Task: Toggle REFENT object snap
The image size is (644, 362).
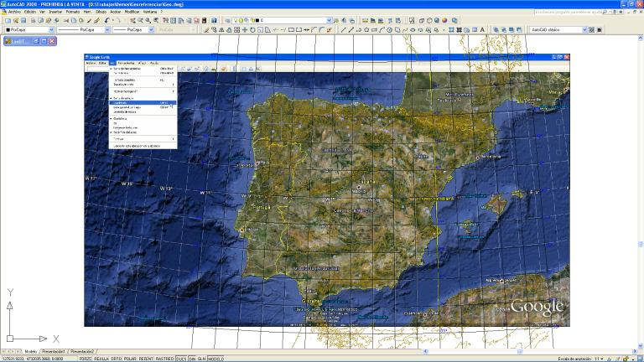Action: tap(146, 359)
